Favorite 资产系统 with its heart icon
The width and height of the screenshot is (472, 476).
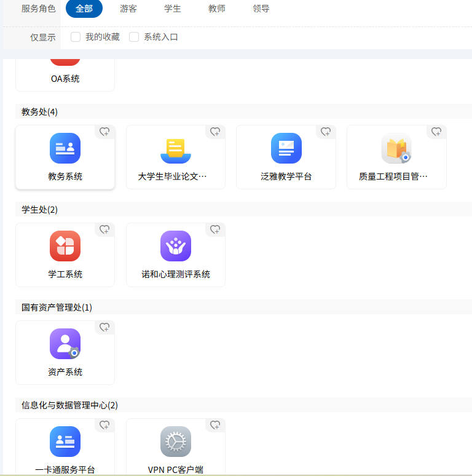(104, 327)
